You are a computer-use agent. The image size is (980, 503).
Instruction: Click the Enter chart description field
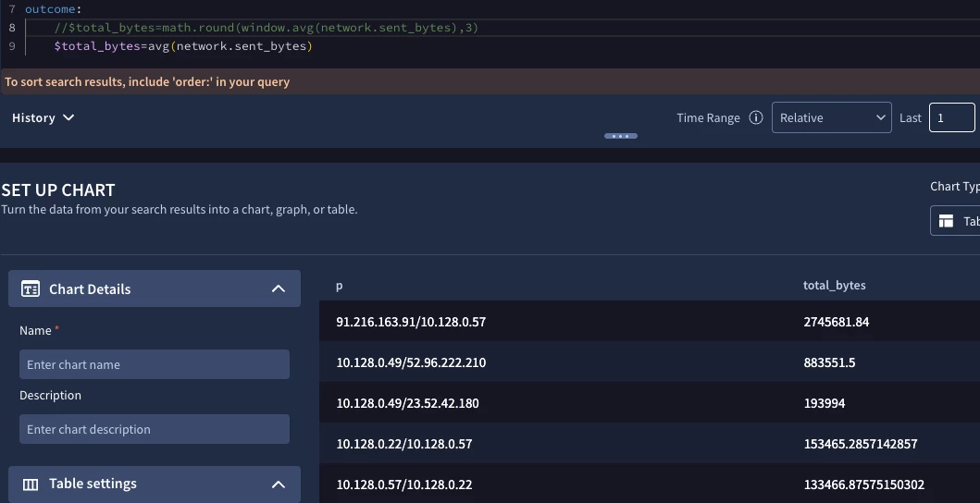point(155,429)
